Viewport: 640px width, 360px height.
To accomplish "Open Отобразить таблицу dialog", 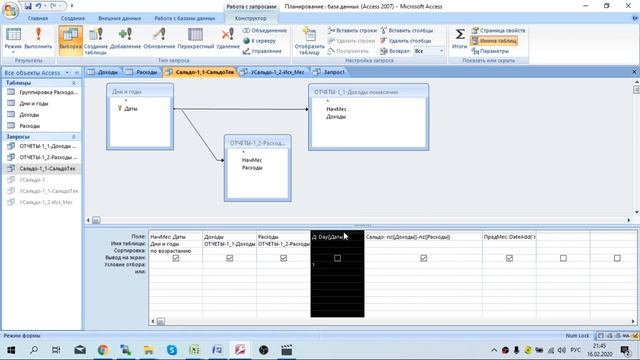I will click(x=309, y=40).
